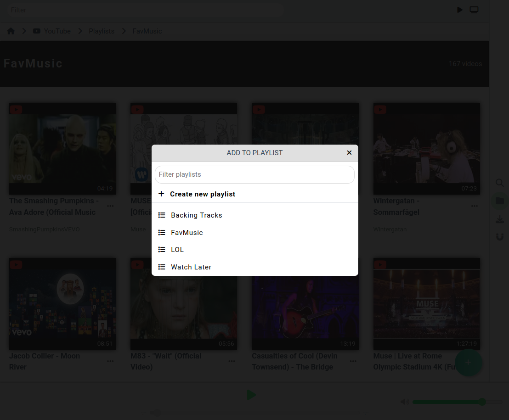This screenshot has width=509, height=420.
Task: Focus the Filter playlists field
Action: tap(254, 174)
